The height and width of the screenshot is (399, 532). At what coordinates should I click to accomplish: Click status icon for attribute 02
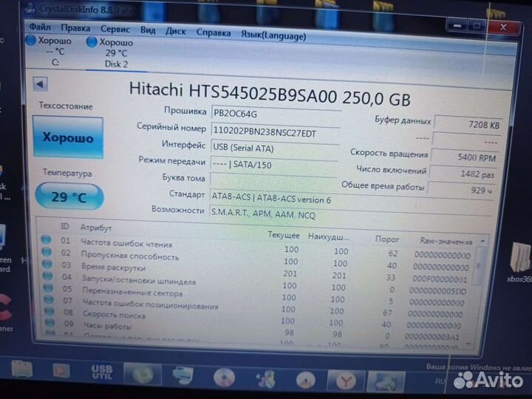tap(47, 252)
